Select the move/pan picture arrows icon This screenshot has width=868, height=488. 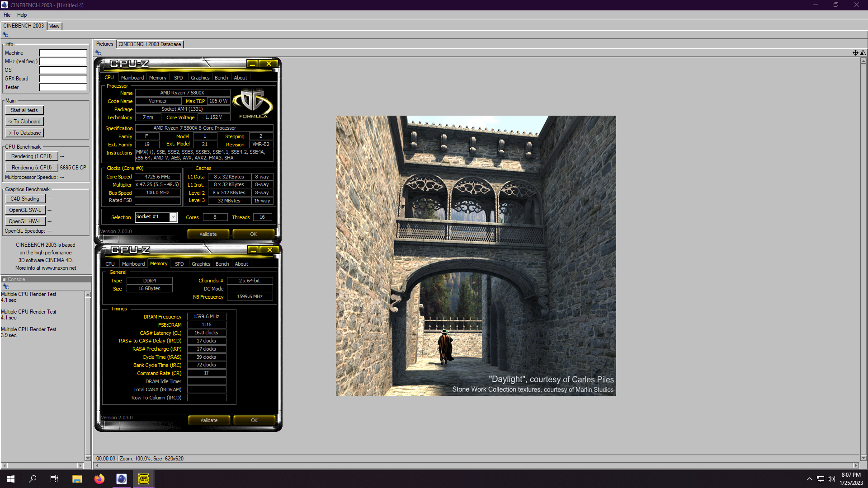coord(855,53)
